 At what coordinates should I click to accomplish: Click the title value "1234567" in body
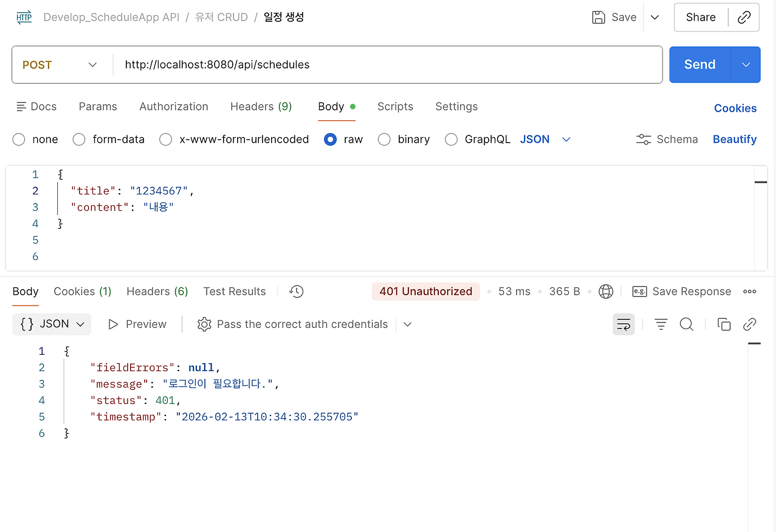159,191
